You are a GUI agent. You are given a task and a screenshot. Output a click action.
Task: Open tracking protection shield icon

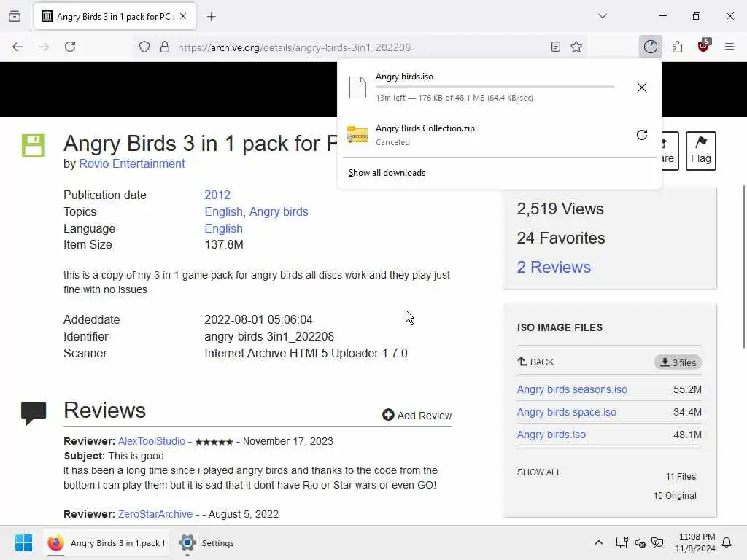(144, 47)
